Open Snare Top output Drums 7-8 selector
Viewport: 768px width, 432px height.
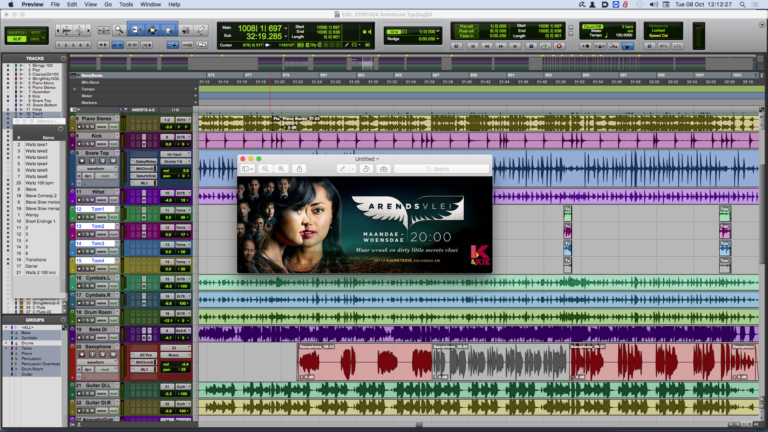(175, 162)
